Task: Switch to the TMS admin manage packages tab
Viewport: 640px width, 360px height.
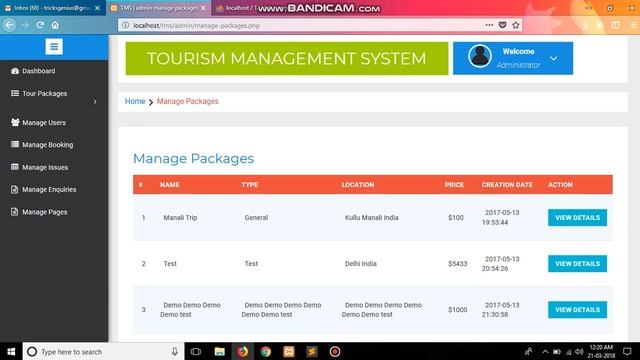Action: pyautogui.click(x=158, y=8)
